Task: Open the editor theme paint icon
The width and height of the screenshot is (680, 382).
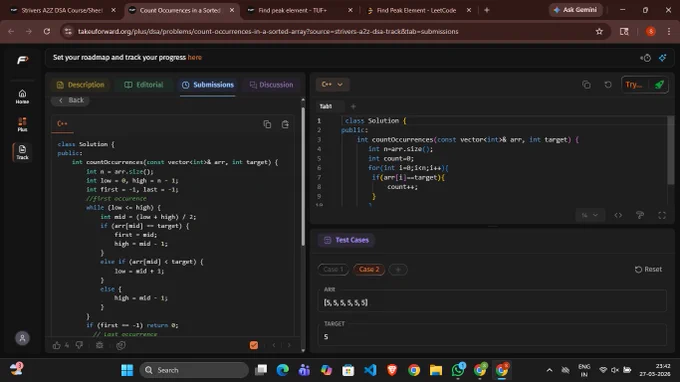Action: tap(640, 215)
